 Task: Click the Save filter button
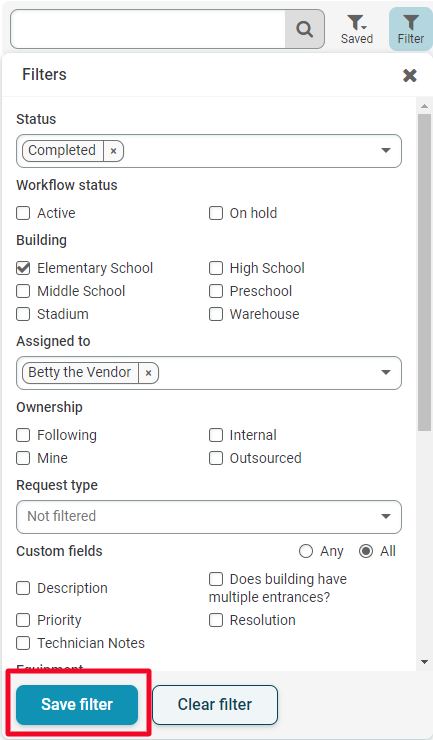pos(77,705)
